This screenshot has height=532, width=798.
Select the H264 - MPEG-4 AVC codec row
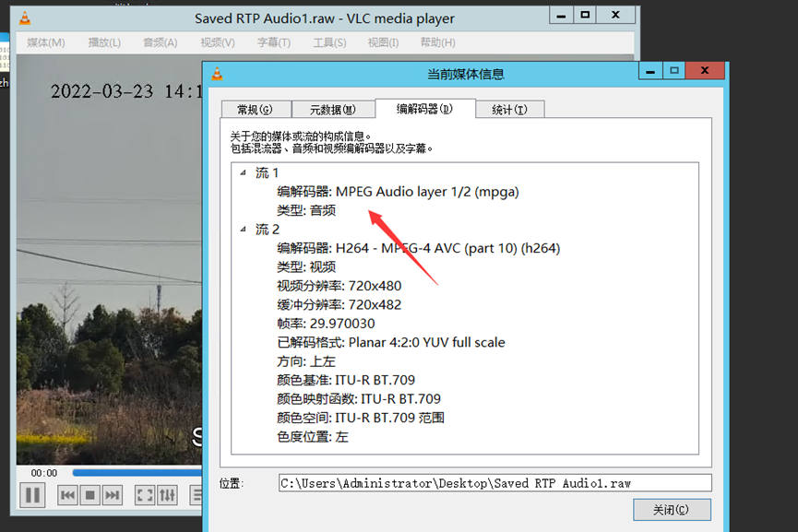(418, 248)
